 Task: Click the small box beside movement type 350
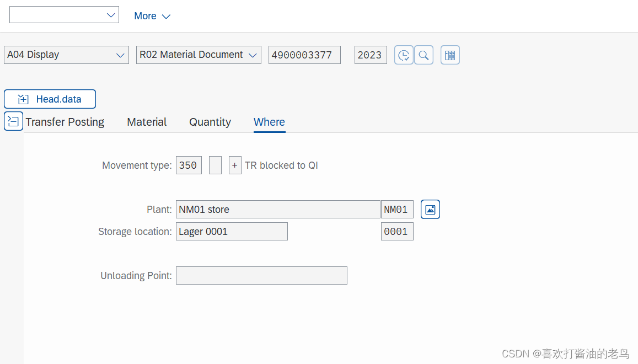coord(215,165)
